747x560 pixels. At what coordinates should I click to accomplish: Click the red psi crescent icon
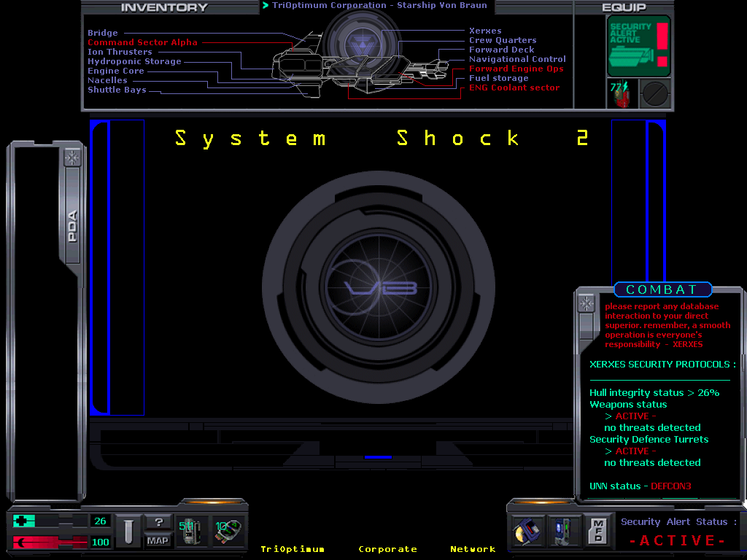pyautogui.click(x=20, y=542)
